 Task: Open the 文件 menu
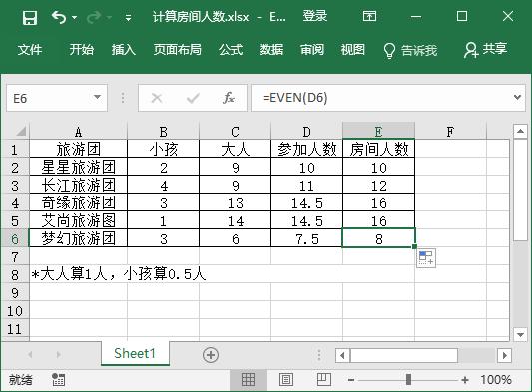click(30, 50)
